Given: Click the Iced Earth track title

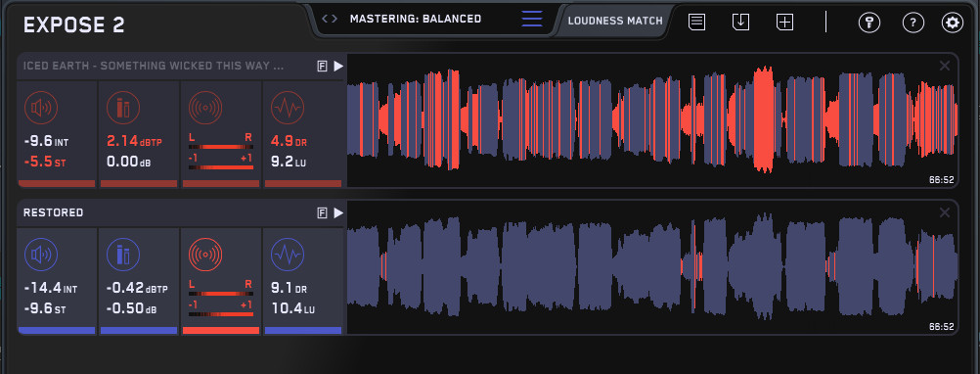Looking at the screenshot, I should tap(154, 67).
